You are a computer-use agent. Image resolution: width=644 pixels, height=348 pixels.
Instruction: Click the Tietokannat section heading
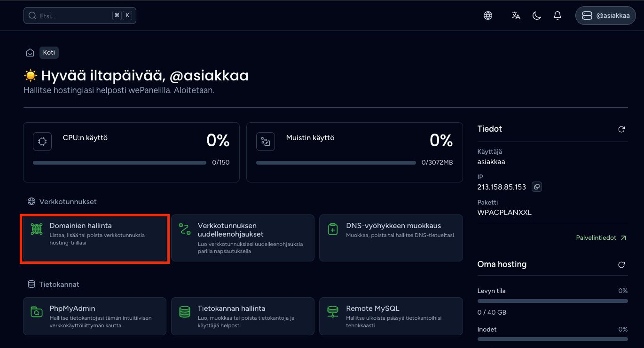click(59, 285)
